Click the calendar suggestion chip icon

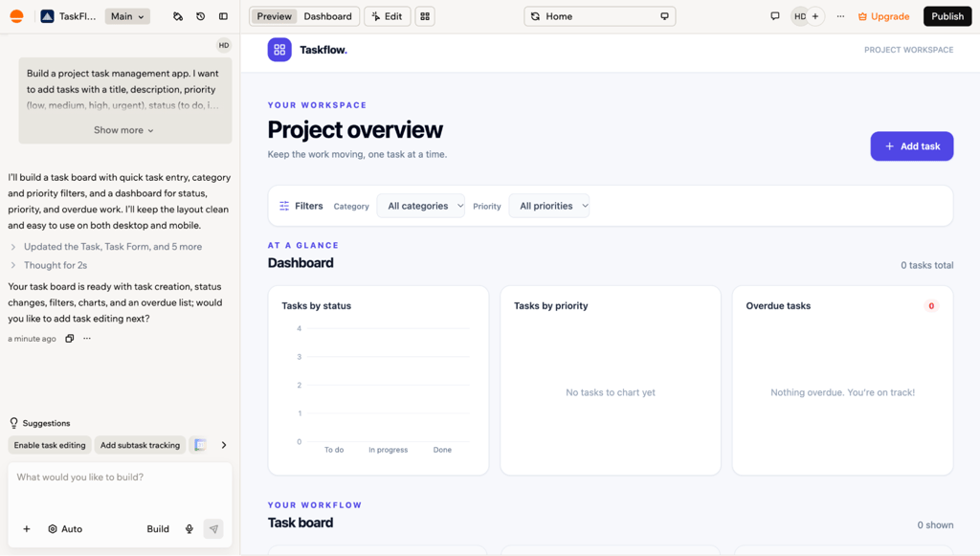pos(200,445)
